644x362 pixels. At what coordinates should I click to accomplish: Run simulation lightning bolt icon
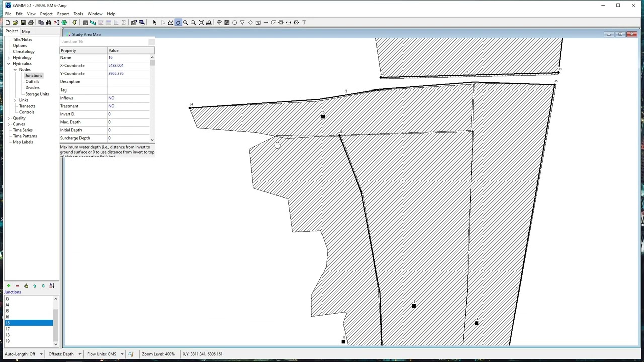click(x=75, y=22)
